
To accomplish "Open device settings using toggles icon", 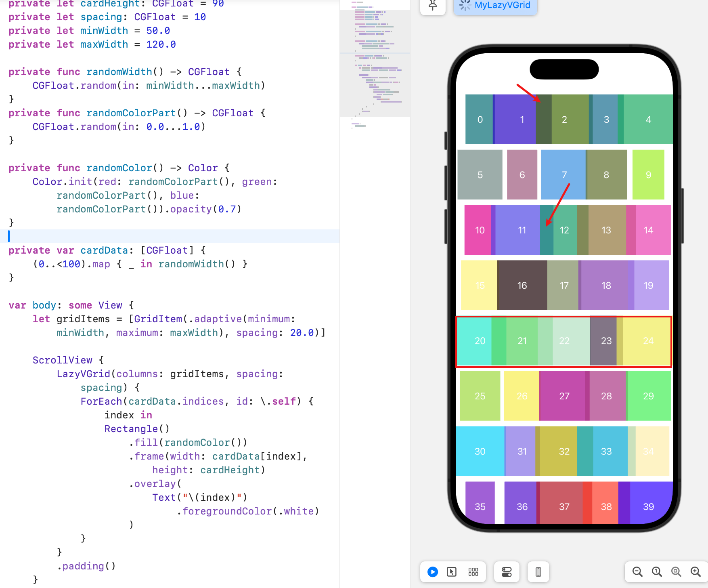I will pyautogui.click(x=507, y=572).
